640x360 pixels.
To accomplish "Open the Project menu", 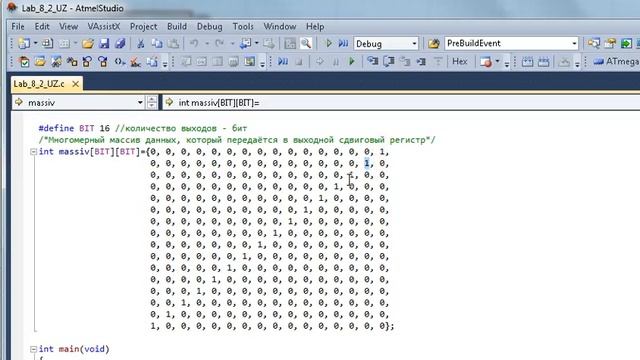I will [143, 27].
